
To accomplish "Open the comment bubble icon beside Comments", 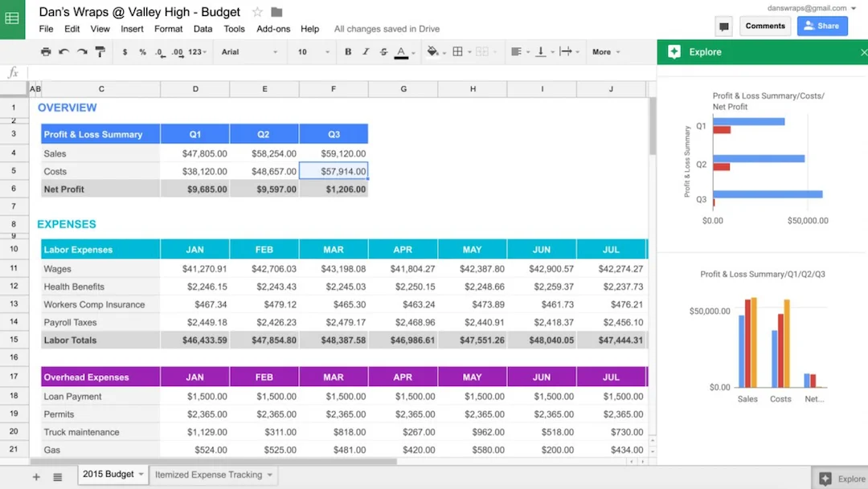I will 724,26.
